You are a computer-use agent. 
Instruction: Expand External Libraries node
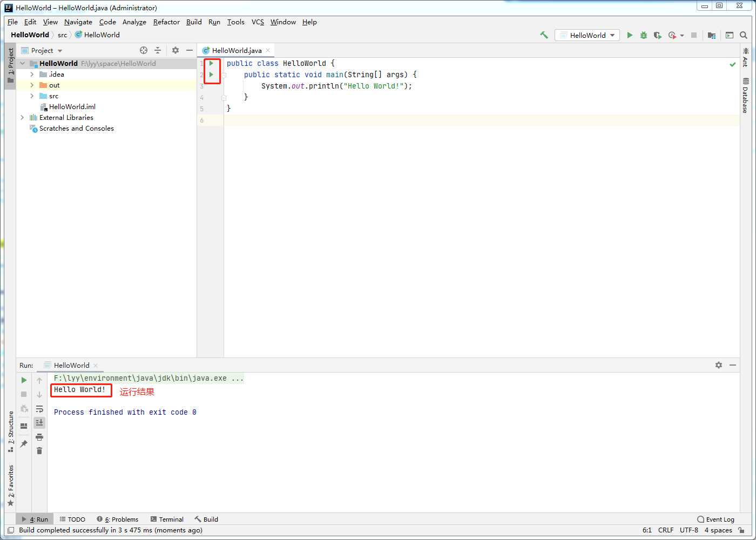click(23, 117)
